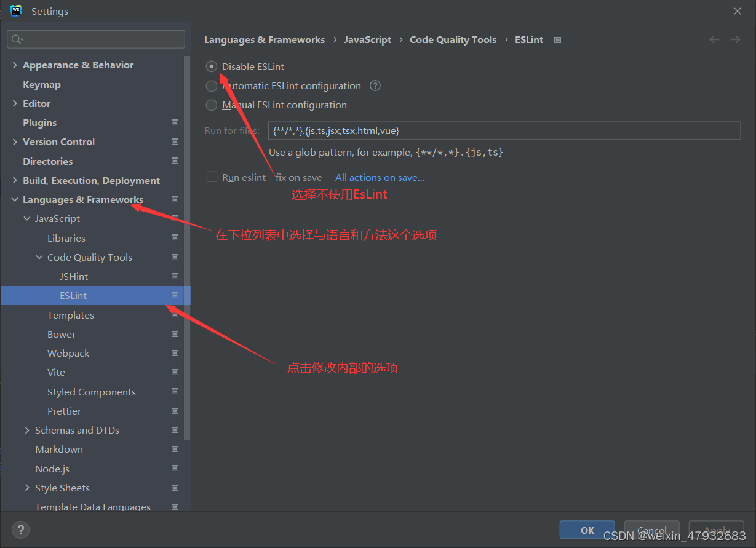Expand Schemas and DTDs node
Image resolution: width=756 pixels, height=548 pixels.
[x=27, y=430]
